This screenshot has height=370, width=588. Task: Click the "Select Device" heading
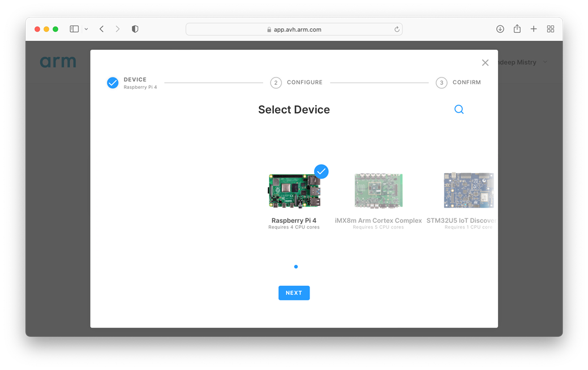(x=294, y=109)
